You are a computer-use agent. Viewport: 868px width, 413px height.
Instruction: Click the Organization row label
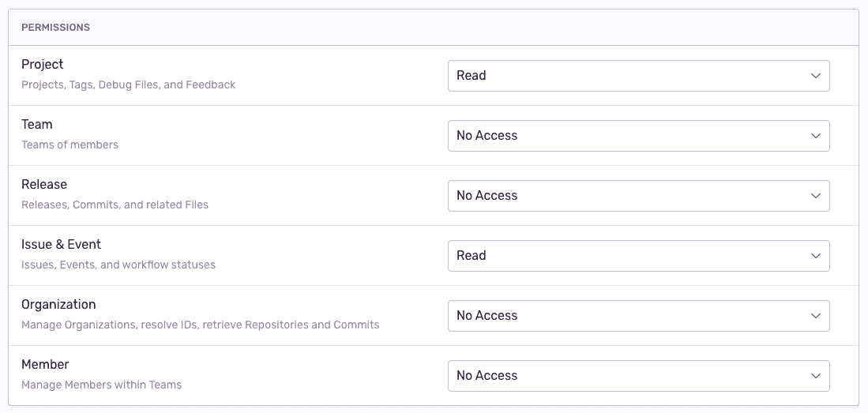tap(58, 305)
